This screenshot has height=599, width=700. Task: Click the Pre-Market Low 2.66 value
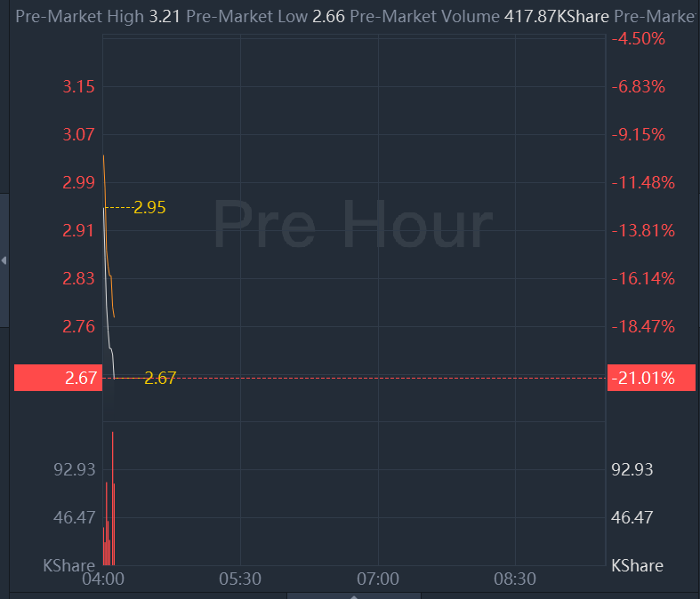[x=329, y=17]
